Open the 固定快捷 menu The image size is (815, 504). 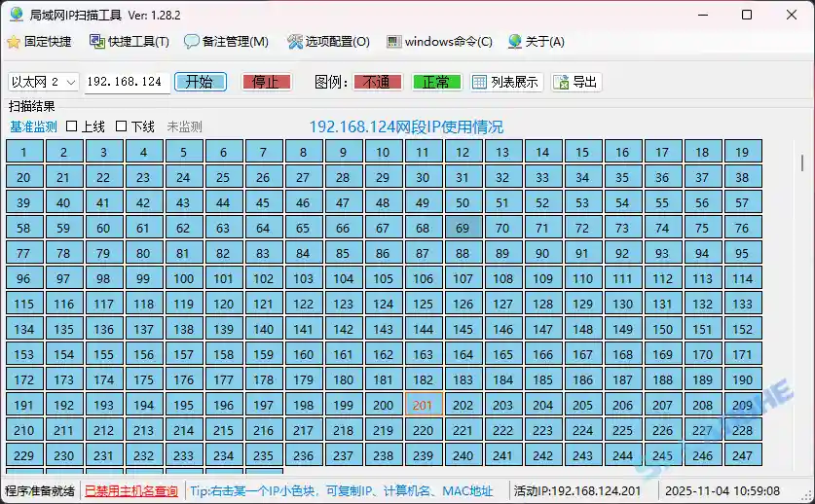[40, 42]
